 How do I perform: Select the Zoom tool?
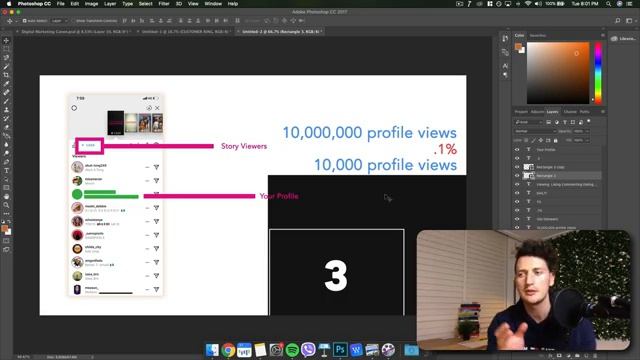point(6,205)
